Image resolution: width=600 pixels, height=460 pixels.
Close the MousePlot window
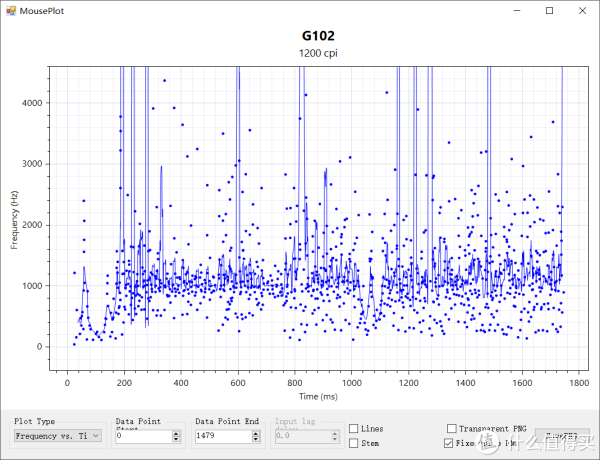pos(583,10)
